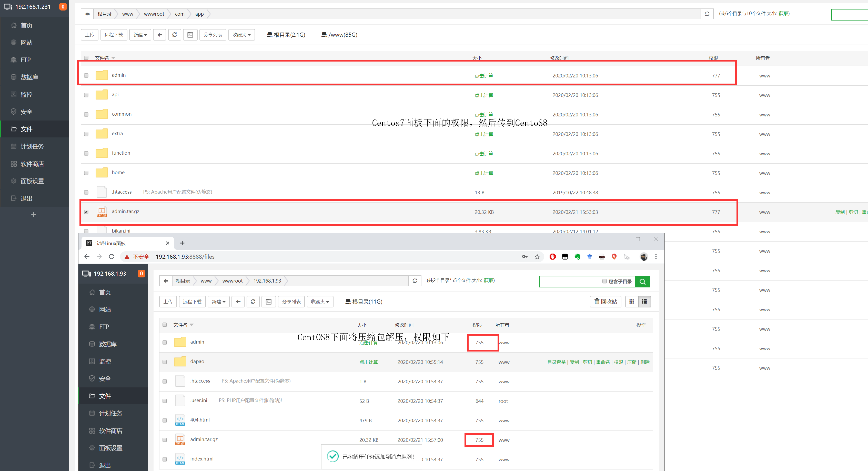Refresh path icon in front window breadcrumb bar
The width and height of the screenshot is (868, 471).
coord(415,281)
